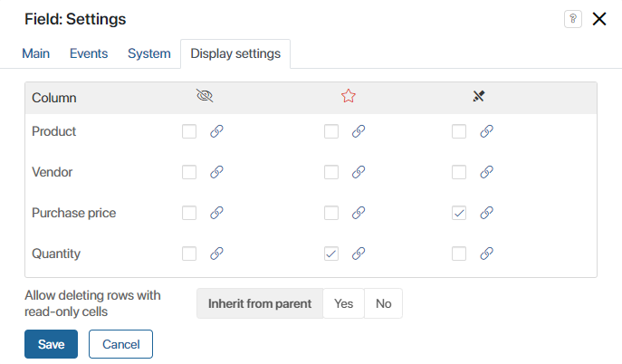Check the read-only checkbox for Product
Image resolution: width=622 pixels, height=364 pixels.
point(459,131)
